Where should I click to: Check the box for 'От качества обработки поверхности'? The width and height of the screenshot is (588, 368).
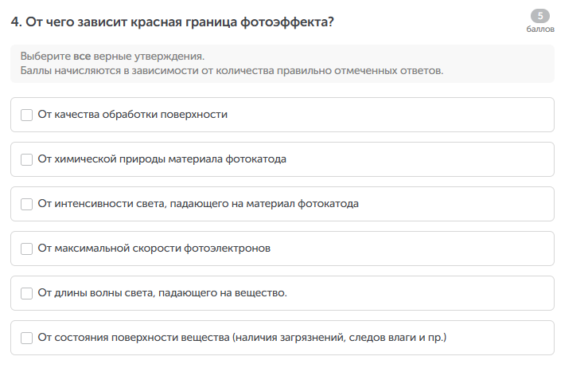(x=27, y=115)
